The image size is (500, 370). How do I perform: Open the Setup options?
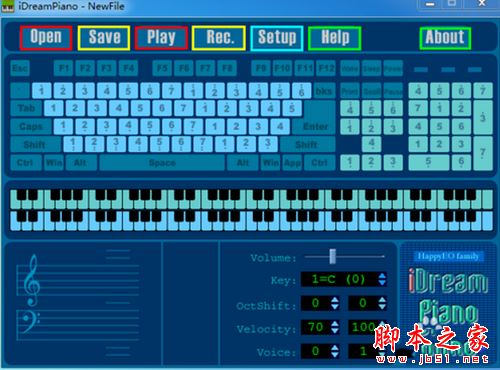(x=277, y=38)
